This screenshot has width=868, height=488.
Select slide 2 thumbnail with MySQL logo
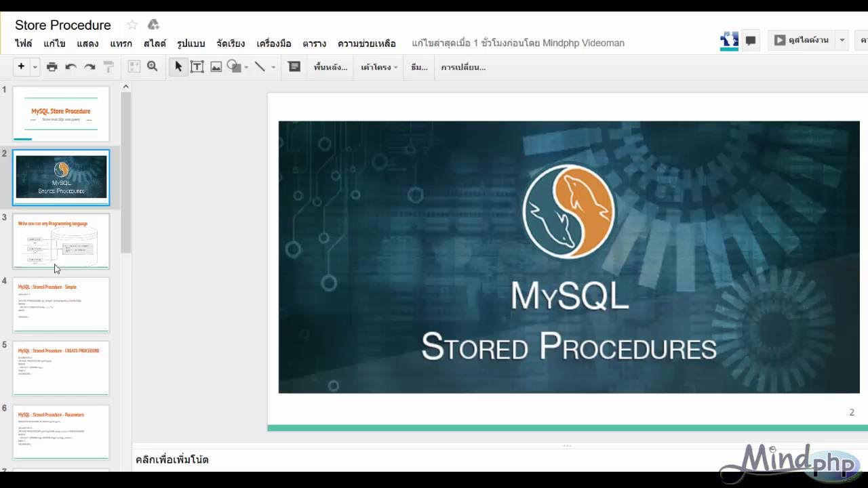61,177
